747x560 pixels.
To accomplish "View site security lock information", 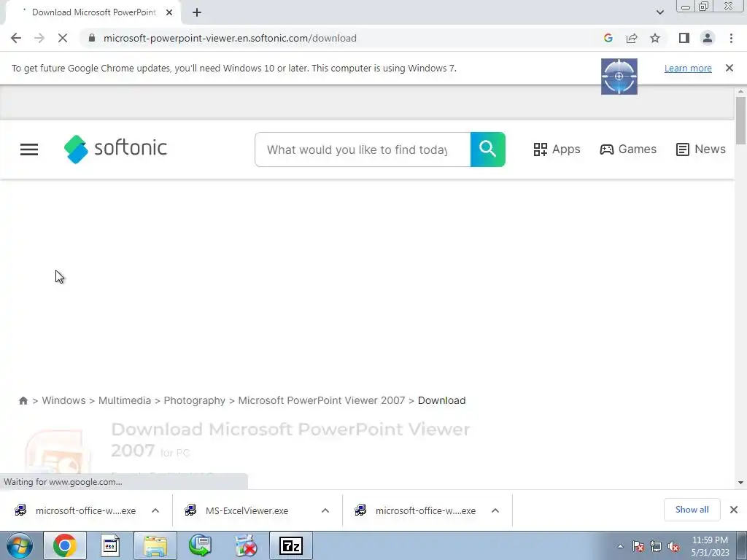I will [x=92, y=38].
